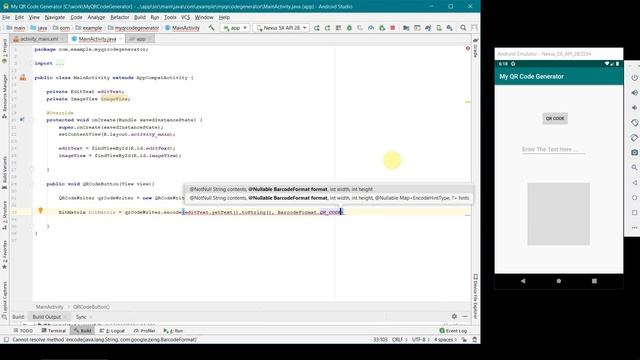This screenshot has width=640, height=360.
Task: Open the Navigate menu
Action: coord(55,17)
